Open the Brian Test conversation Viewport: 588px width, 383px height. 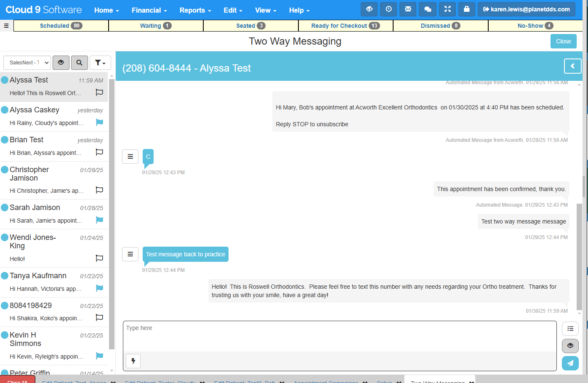coord(54,146)
